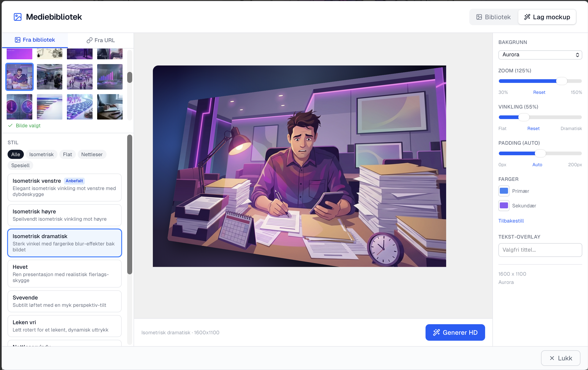Click the magic wand icon on Lag mockup
588x370 pixels.
(x=527, y=17)
